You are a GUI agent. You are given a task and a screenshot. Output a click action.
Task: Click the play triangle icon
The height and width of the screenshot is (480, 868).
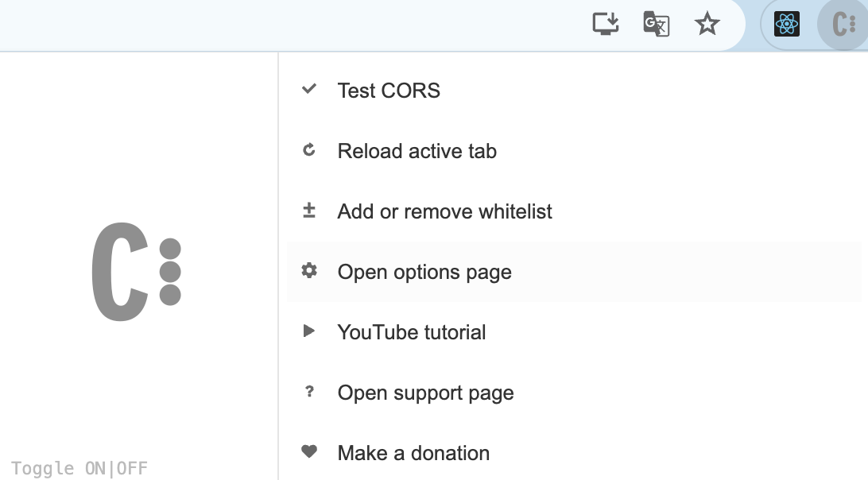tap(309, 331)
